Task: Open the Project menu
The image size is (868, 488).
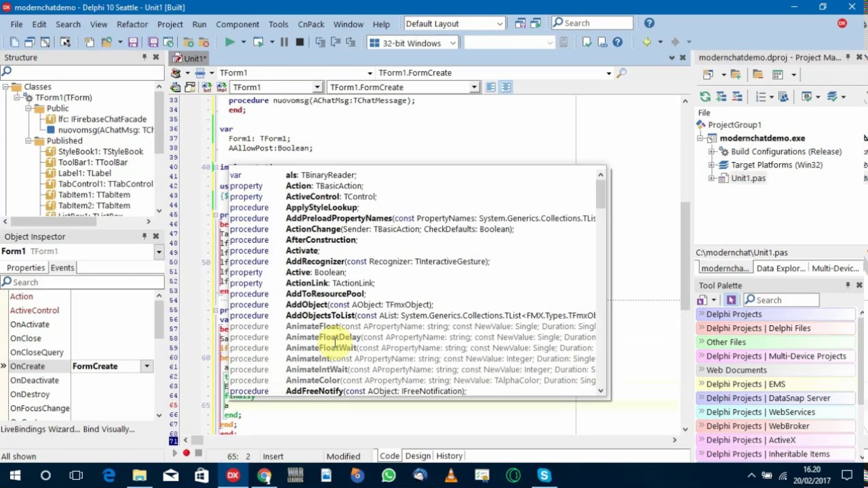Action: (x=170, y=24)
